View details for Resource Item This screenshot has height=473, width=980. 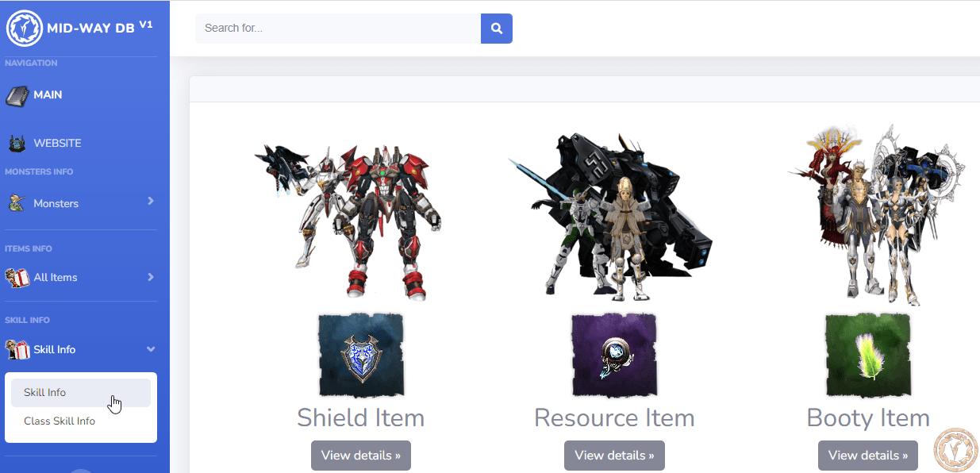[x=614, y=456]
